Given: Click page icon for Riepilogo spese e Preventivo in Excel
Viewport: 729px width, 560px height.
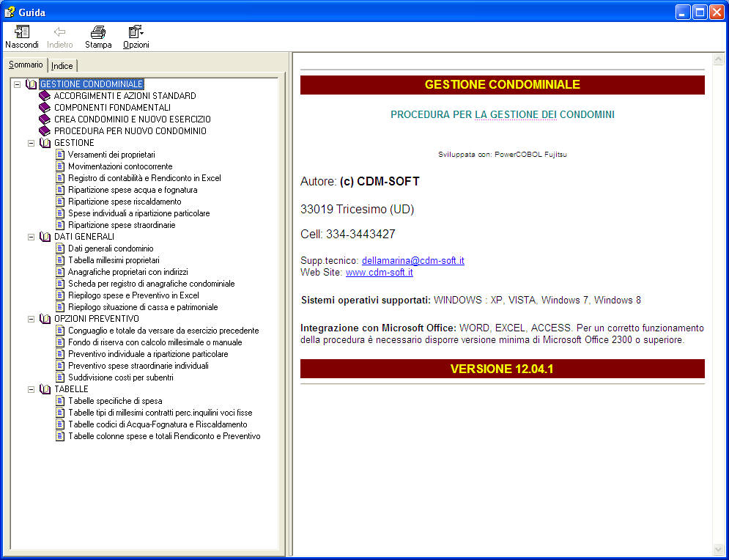Looking at the screenshot, I should point(60,295).
